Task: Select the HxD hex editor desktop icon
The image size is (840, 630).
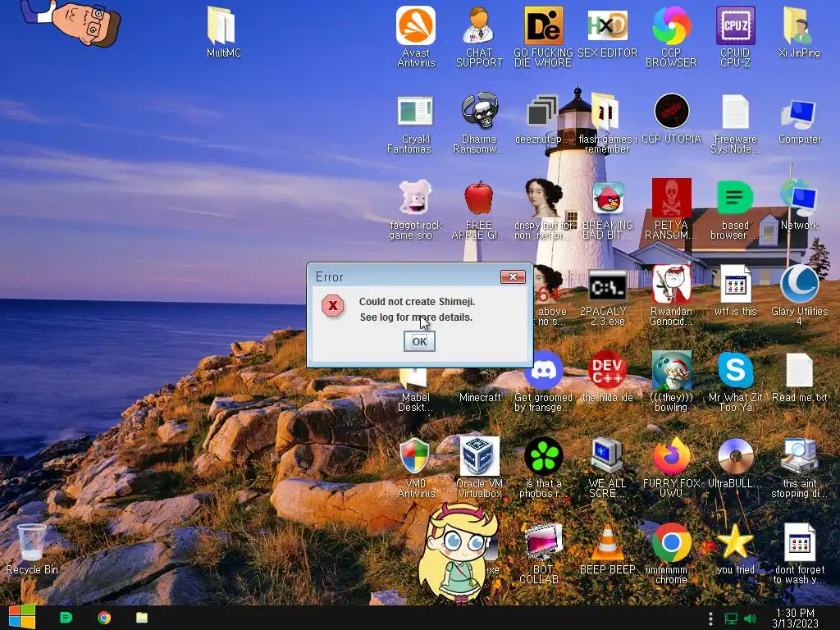Action: [607, 25]
